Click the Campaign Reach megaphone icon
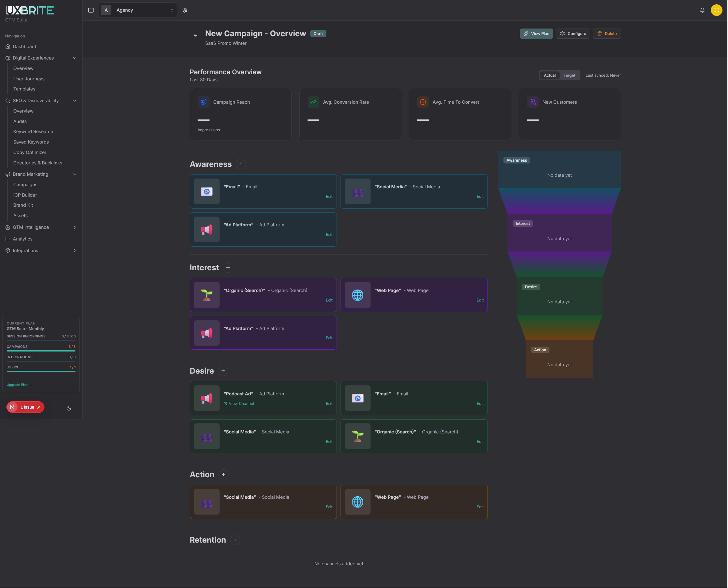This screenshot has height=588, width=728. (x=203, y=102)
